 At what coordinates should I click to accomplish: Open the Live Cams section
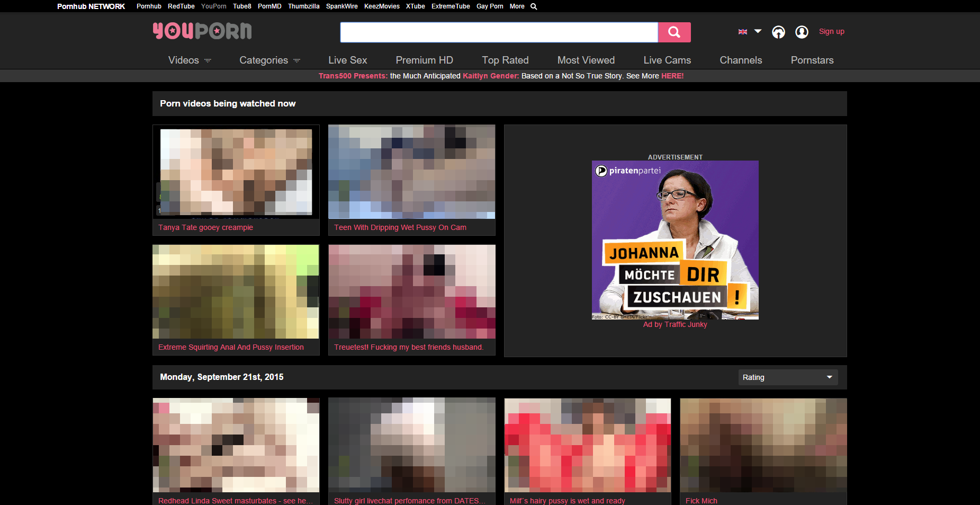(667, 60)
